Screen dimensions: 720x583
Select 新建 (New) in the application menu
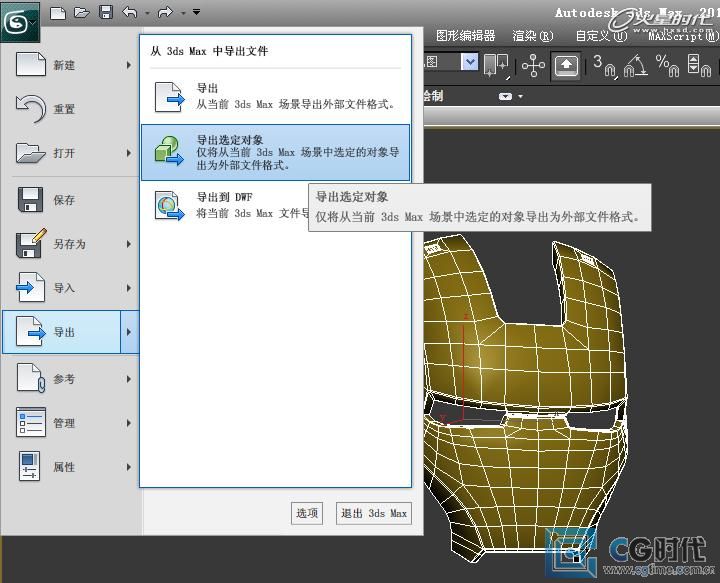pyautogui.click(x=71, y=65)
